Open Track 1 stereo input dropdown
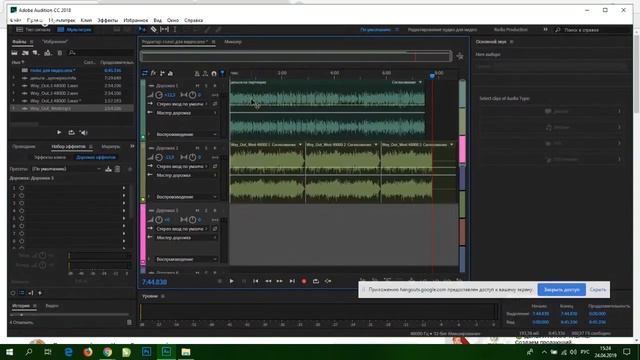Screen dimensions: 640x360 click(x=182, y=104)
